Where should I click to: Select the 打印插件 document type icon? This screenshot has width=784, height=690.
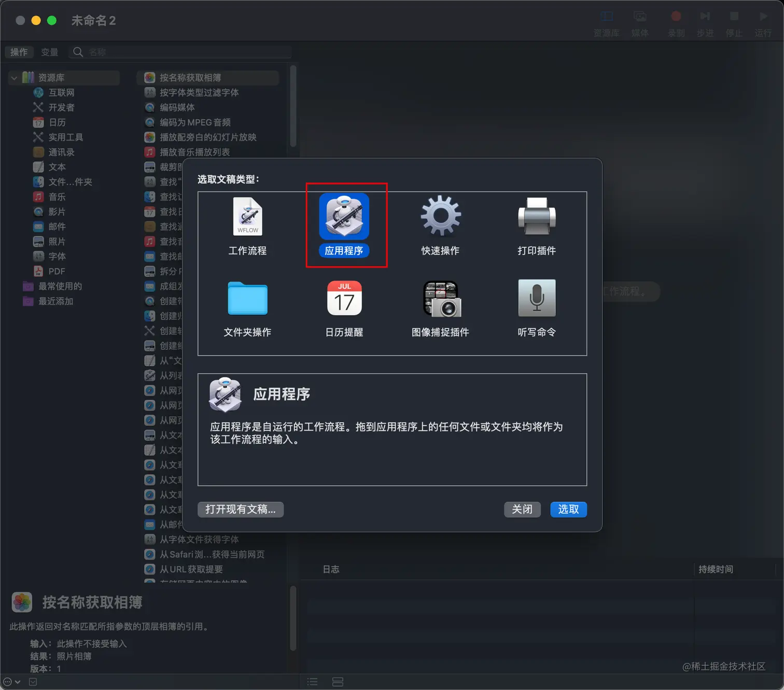[536, 217]
